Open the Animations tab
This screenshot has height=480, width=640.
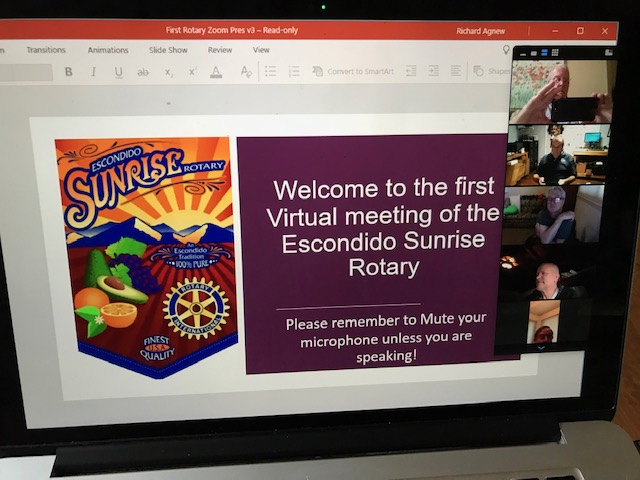tap(107, 50)
